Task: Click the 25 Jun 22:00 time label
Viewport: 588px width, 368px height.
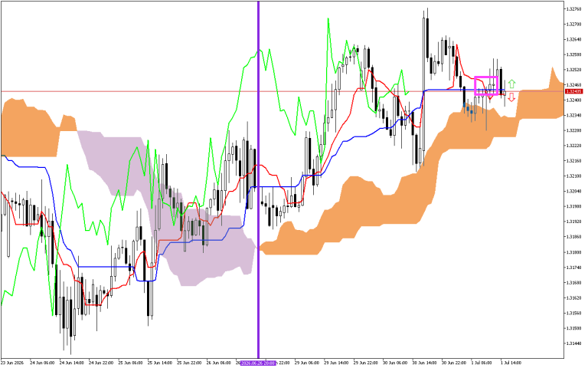Action: pos(189,363)
